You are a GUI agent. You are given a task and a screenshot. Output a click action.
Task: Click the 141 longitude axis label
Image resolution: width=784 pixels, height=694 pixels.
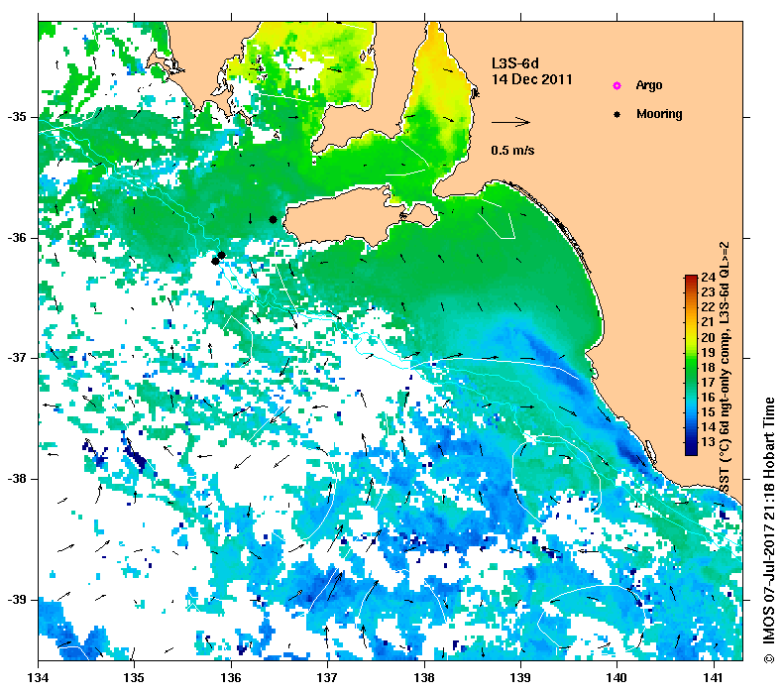point(714,678)
